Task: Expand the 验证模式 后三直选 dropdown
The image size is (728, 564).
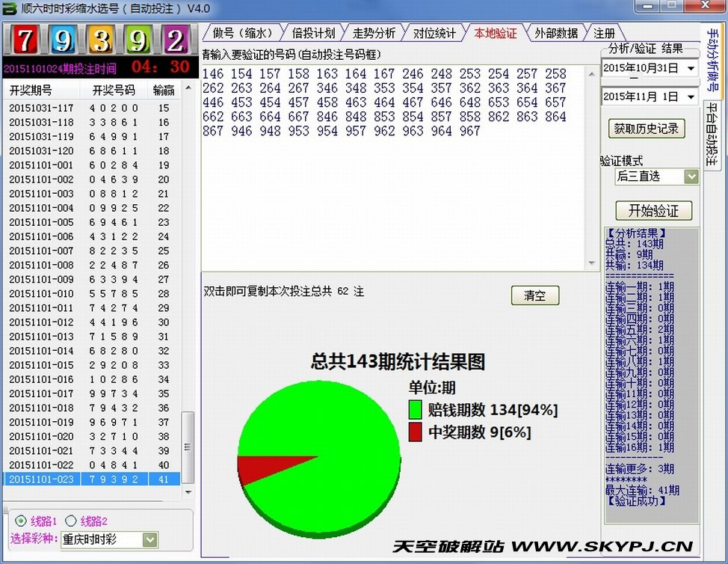Action: pyautogui.click(x=691, y=177)
